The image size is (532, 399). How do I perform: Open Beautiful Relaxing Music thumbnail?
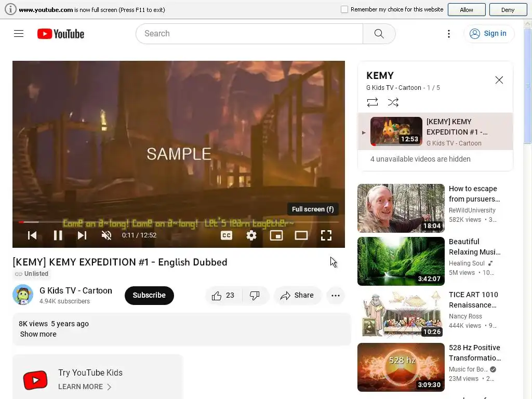click(x=401, y=261)
